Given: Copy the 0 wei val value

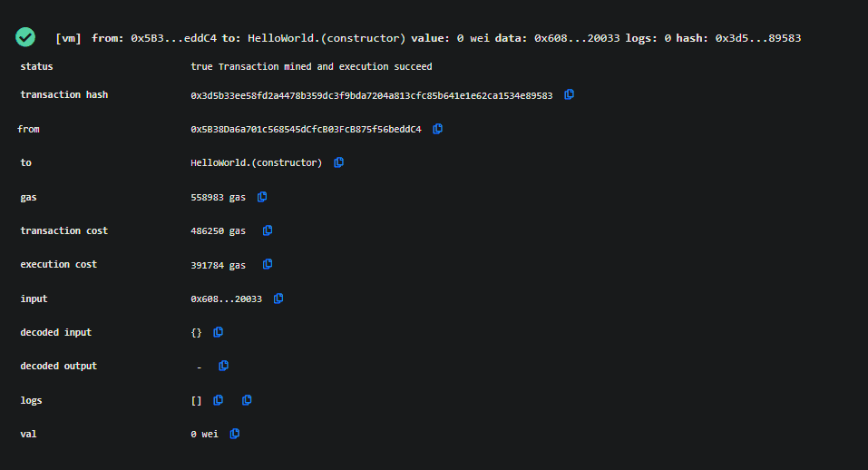Looking at the screenshot, I should 235,434.
